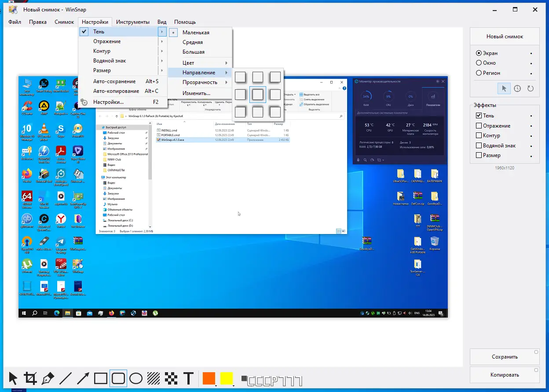Click the Сохранить button
Viewport: 549px width, 392px height.
[505, 357]
